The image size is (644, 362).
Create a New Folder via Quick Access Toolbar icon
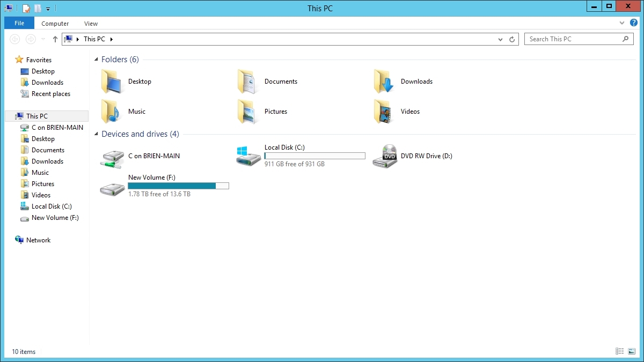38,8
